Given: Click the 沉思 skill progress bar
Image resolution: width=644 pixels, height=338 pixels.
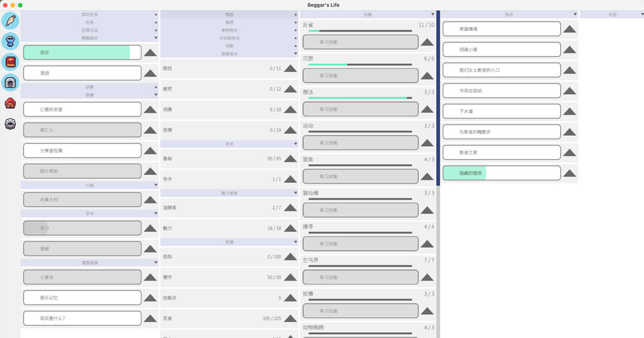Looking at the screenshot, I should (360, 64).
